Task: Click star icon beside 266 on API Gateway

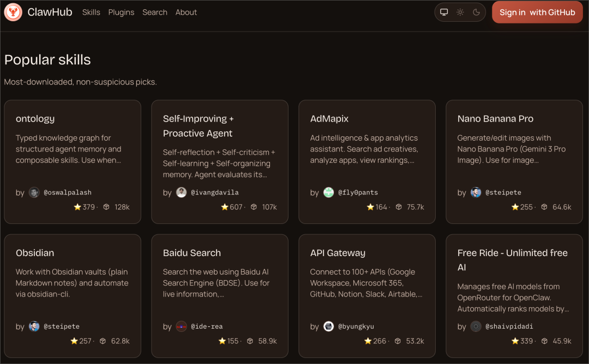Action: pos(368,341)
